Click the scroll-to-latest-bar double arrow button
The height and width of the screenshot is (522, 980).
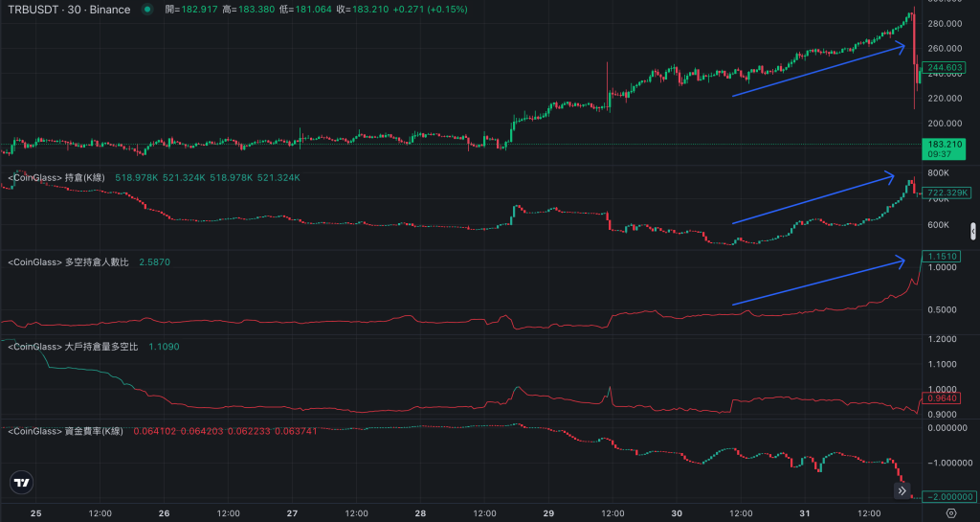point(902,490)
